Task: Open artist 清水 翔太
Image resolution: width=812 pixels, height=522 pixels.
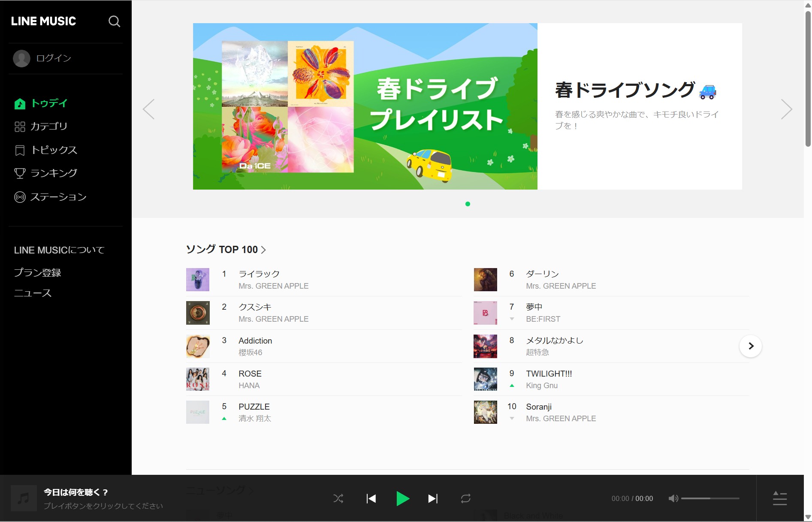Action: tap(255, 419)
